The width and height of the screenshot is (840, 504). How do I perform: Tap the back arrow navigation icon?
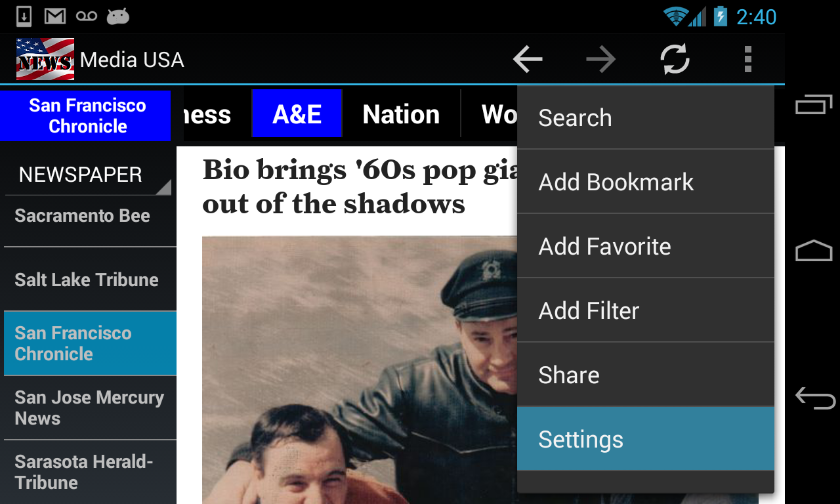528,60
